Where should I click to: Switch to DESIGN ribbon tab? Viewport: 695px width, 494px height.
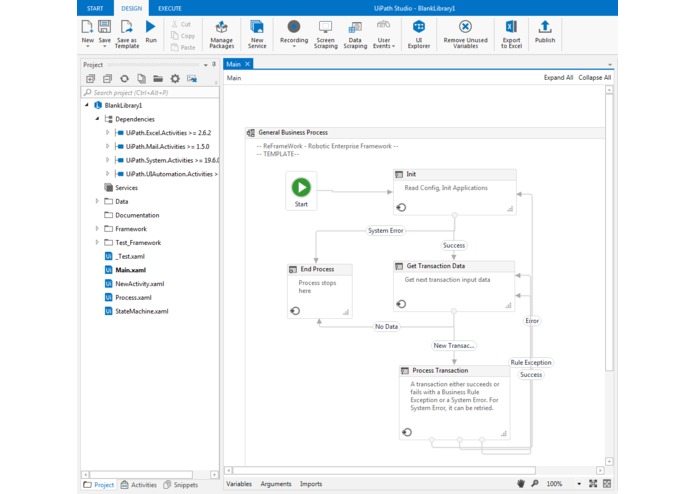(132, 8)
